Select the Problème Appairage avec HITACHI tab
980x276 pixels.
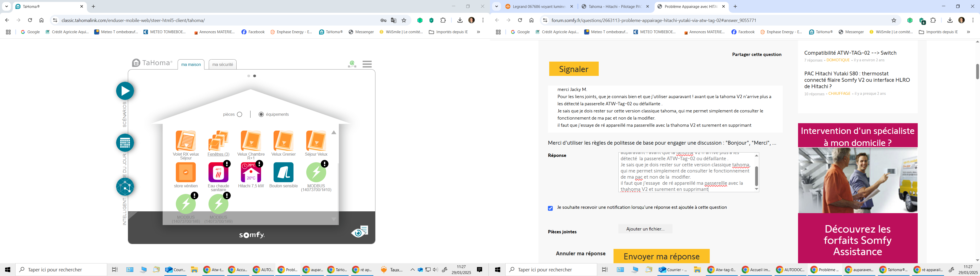point(691,6)
